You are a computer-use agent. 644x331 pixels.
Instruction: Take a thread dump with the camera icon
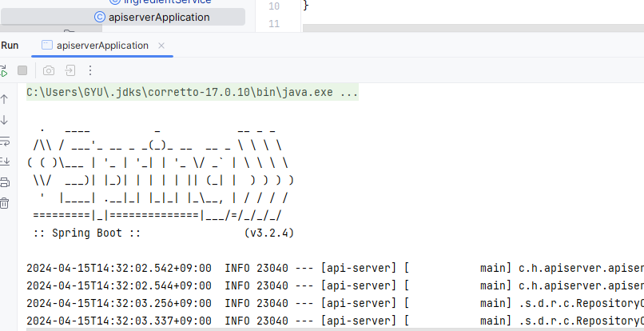(x=49, y=70)
